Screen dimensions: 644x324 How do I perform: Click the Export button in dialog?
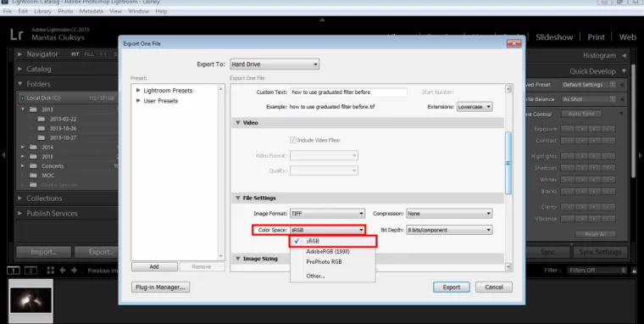pyautogui.click(x=452, y=287)
